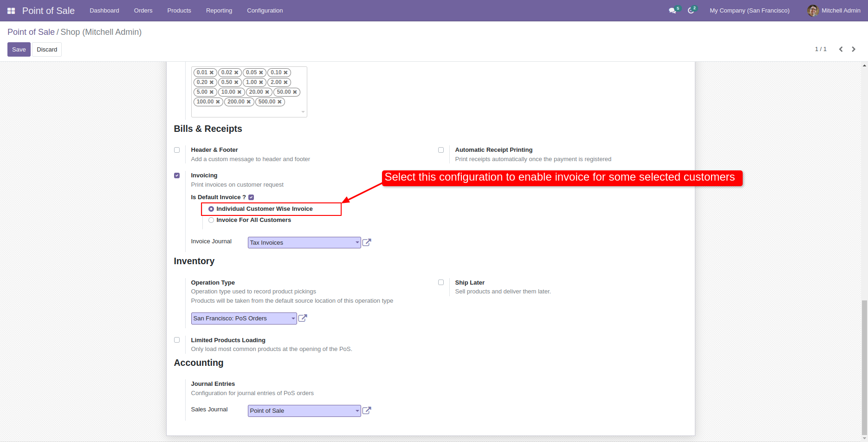This screenshot has height=442, width=868.
Task: Enable Ship Later checkbox
Action: tap(441, 282)
